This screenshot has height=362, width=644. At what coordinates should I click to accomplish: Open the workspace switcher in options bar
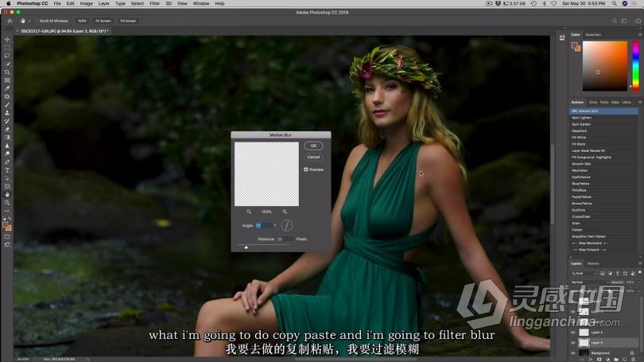[624, 21]
